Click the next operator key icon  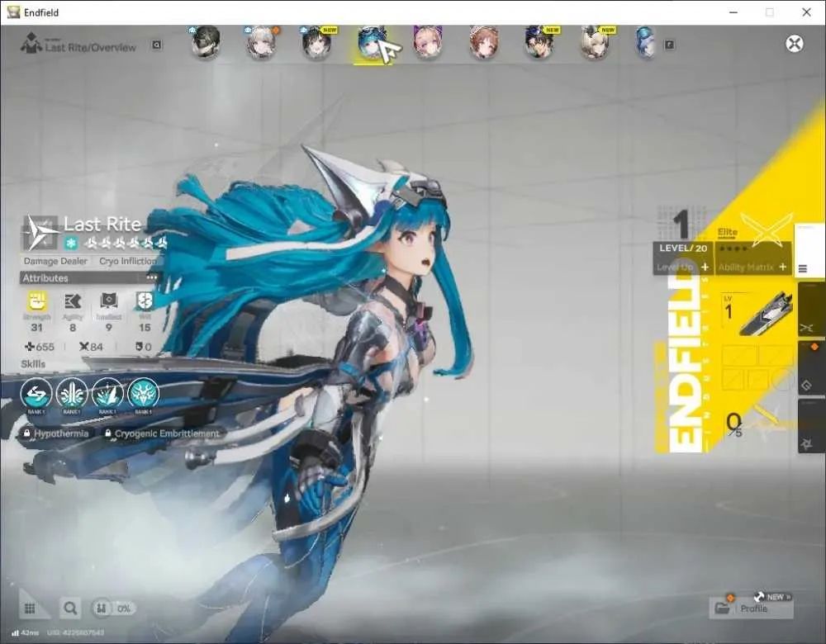(x=670, y=45)
